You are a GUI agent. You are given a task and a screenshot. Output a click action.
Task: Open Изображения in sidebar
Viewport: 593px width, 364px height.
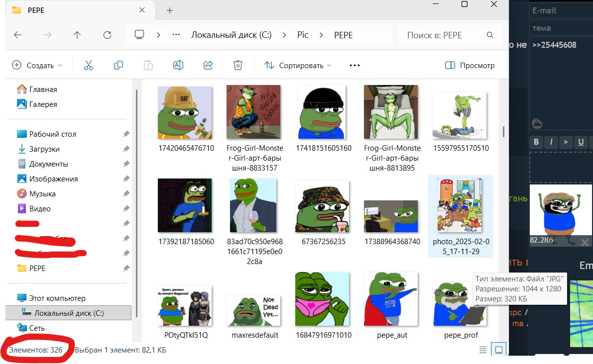[x=54, y=179]
